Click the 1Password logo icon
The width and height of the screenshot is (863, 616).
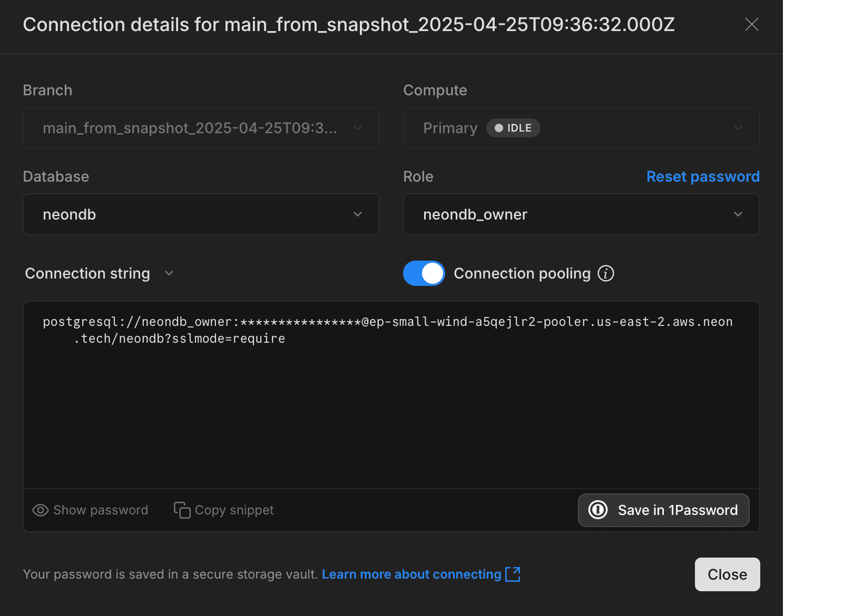598,510
